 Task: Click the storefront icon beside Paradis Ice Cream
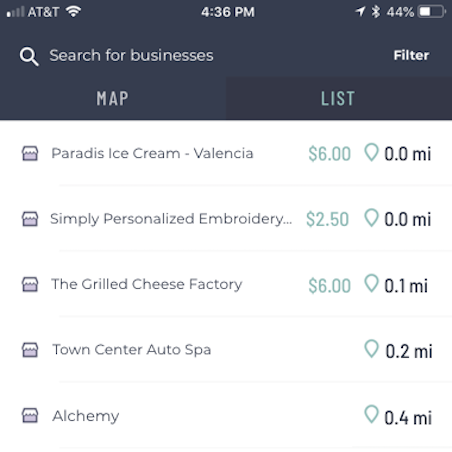pos(30,153)
